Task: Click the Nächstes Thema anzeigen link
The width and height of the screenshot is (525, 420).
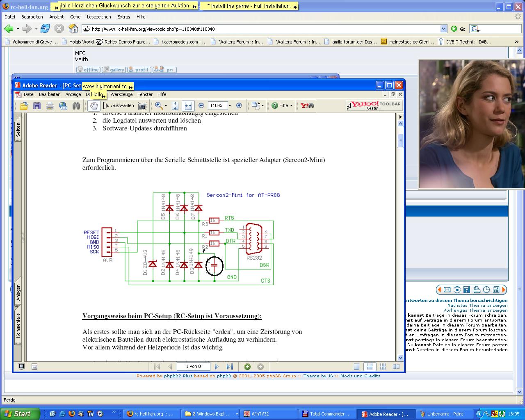Action: point(477,306)
